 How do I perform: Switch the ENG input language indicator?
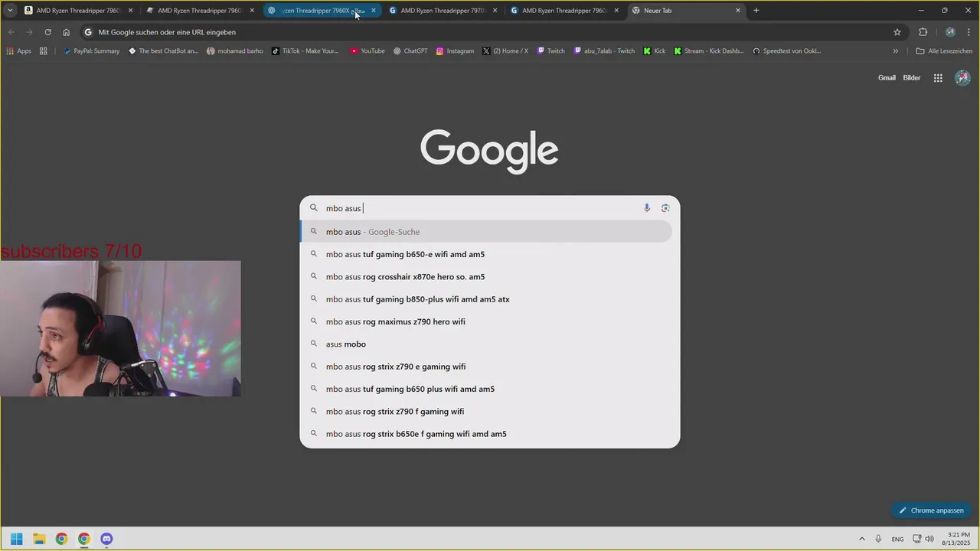click(x=897, y=540)
